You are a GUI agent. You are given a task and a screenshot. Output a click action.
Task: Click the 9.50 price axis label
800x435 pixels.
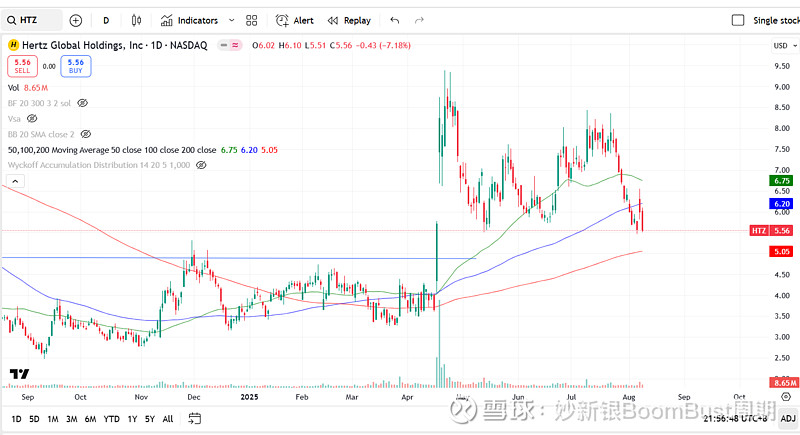tap(782, 66)
